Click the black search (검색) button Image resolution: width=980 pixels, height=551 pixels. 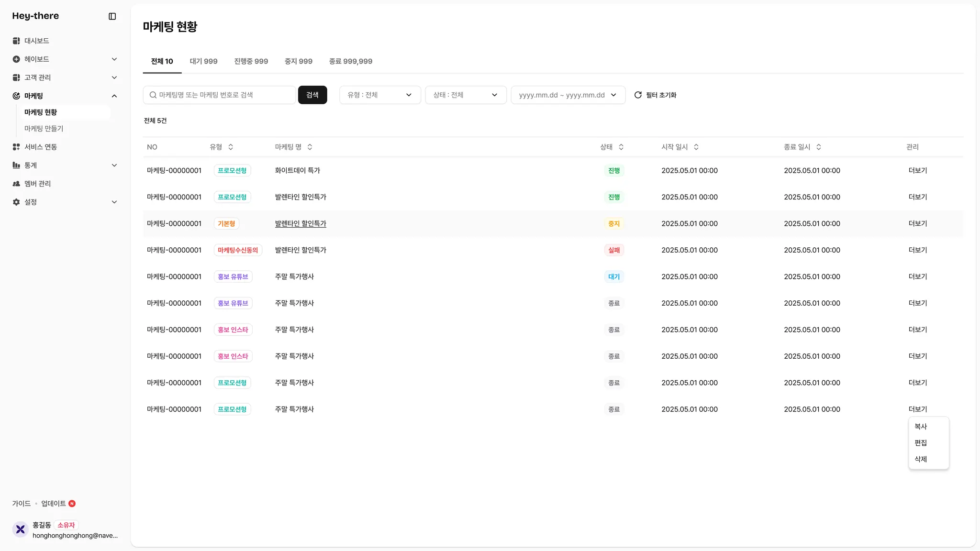click(312, 95)
